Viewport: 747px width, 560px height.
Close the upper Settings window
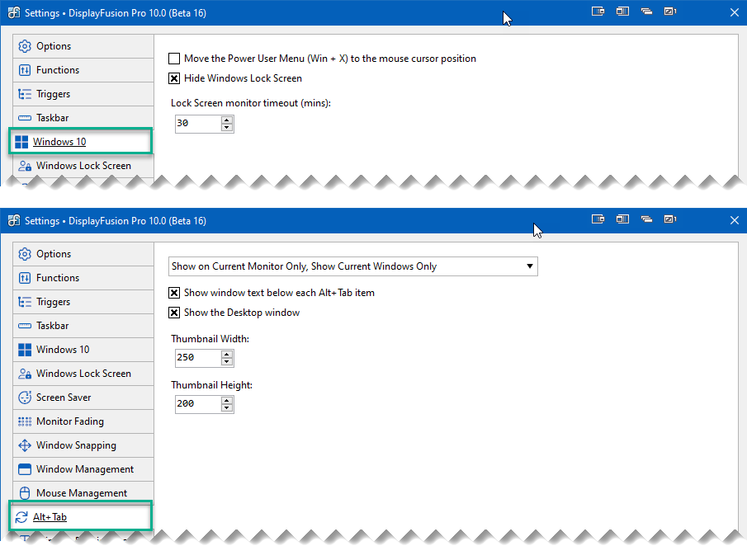[734, 13]
